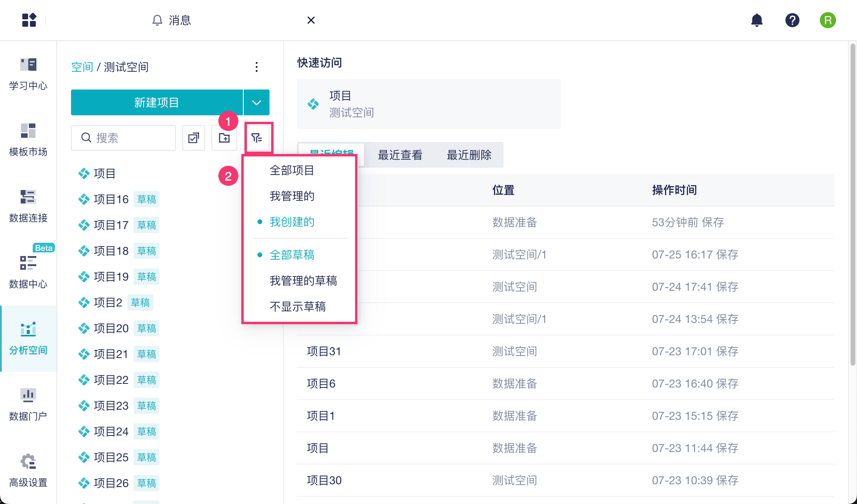Screen dimensions: 857x504
Task: Open the help question mark icon
Action: click(792, 20)
